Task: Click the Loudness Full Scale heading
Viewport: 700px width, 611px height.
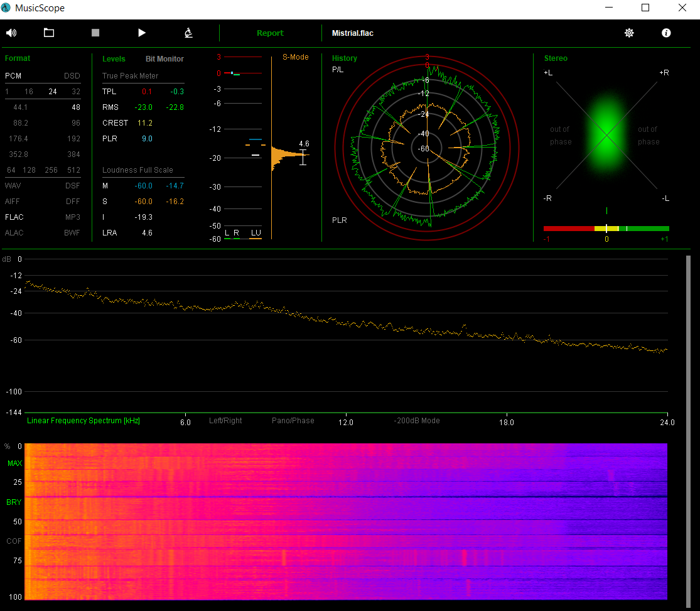Action: click(137, 170)
